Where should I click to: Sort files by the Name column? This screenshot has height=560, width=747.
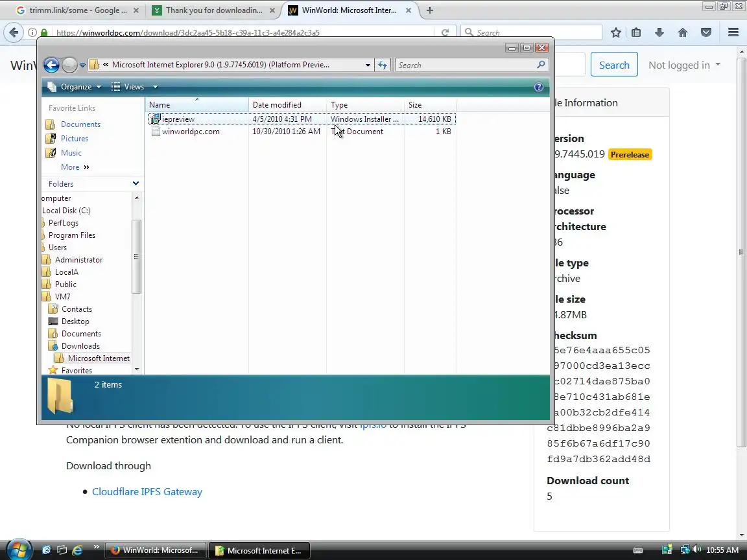196,105
